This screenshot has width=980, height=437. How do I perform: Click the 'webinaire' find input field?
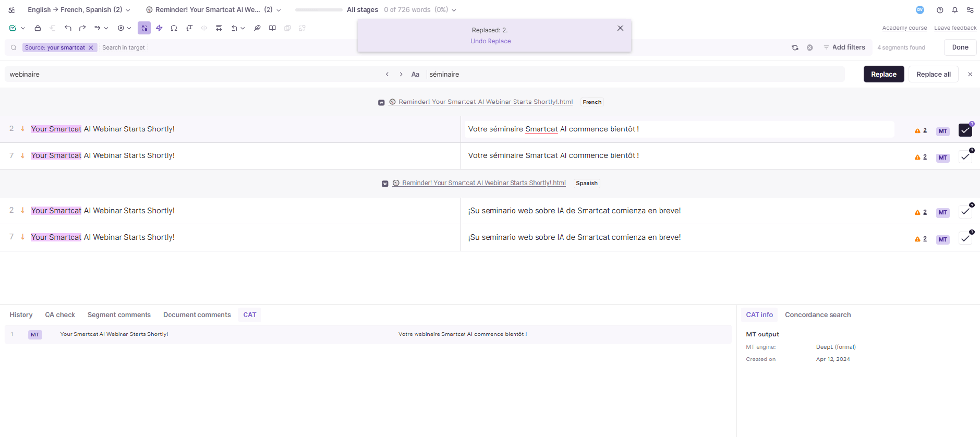click(194, 74)
